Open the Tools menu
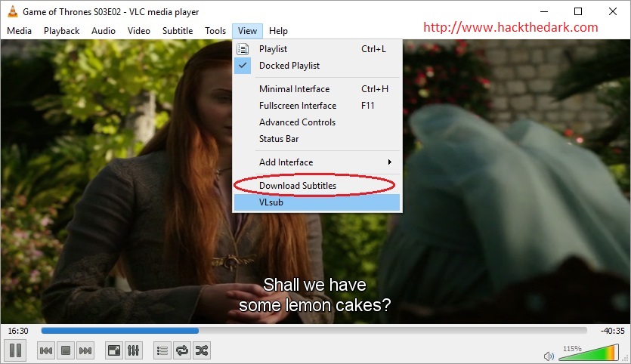 point(215,31)
